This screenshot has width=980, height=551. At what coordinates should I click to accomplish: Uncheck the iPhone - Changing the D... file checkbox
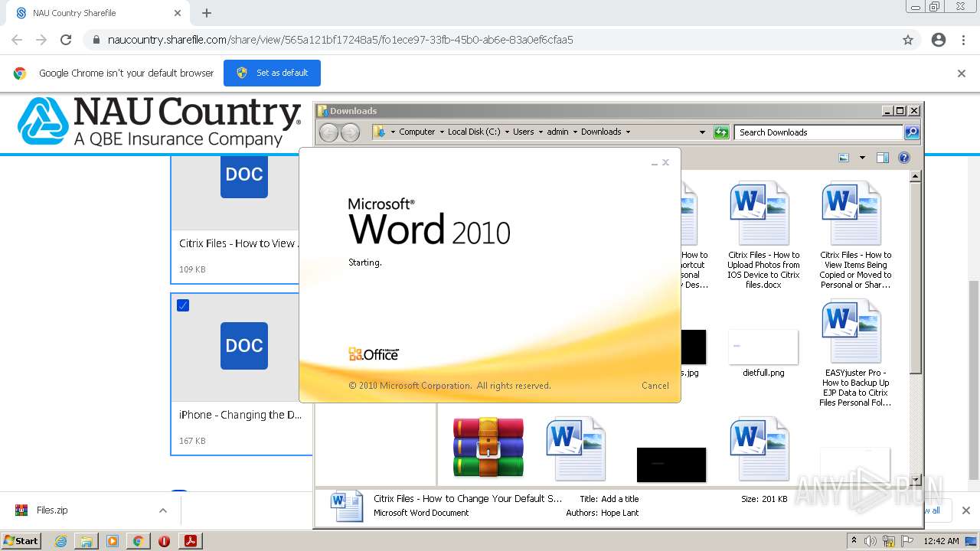click(x=183, y=305)
